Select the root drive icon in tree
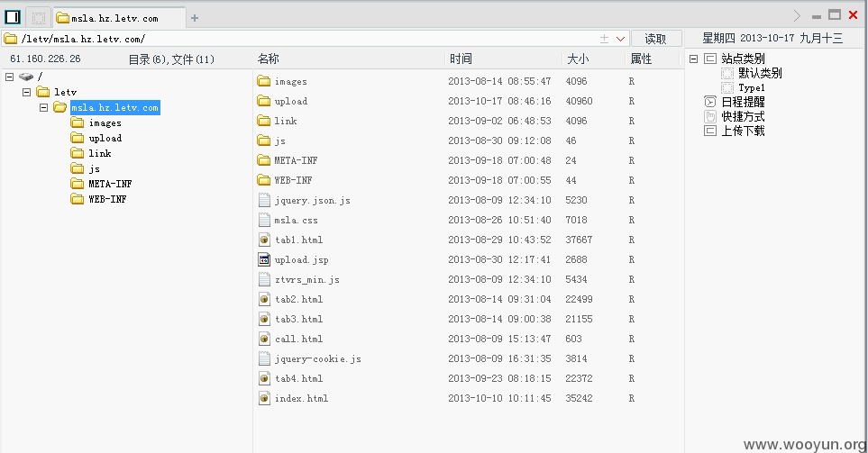868x453 pixels. 26,77
